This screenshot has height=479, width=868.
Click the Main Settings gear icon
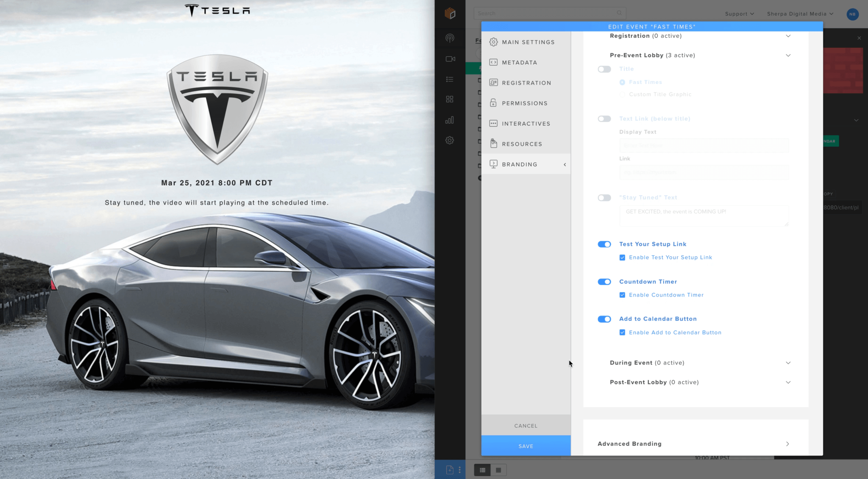point(493,42)
